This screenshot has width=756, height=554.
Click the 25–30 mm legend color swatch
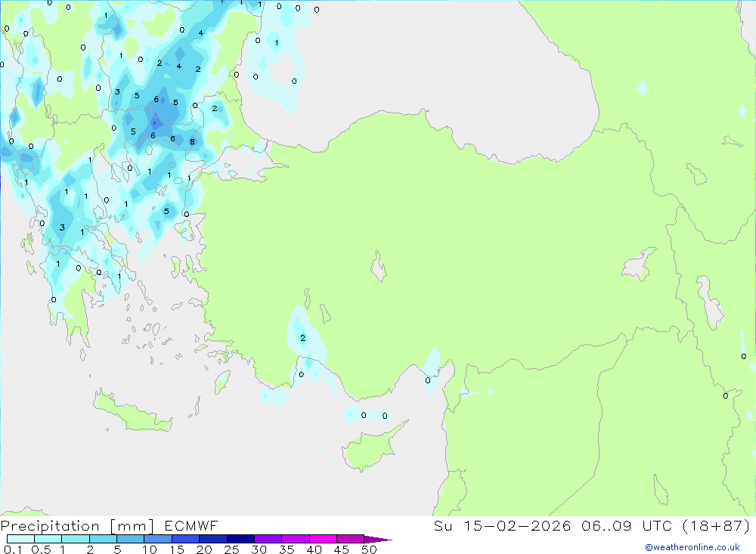[x=240, y=539]
